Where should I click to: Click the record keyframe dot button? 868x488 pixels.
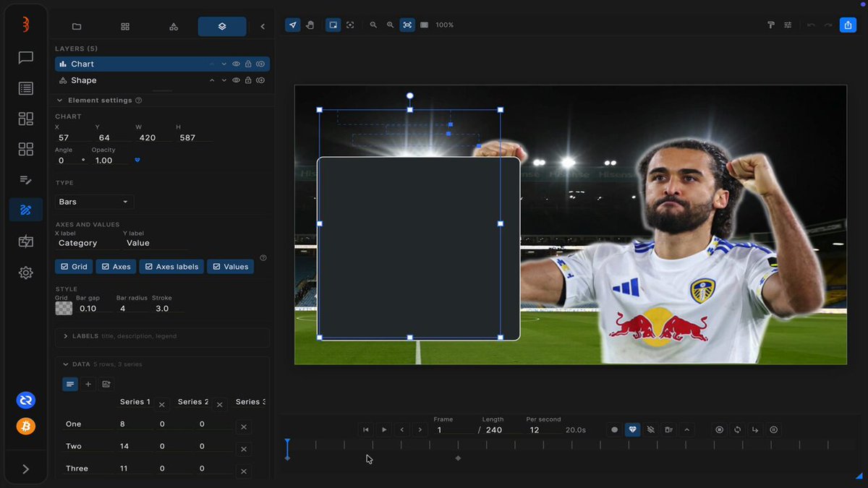pos(615,429)
